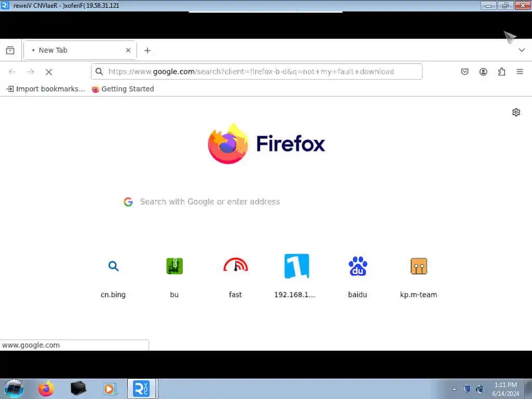Click the VNC Viewer title bar icon
Viewport: 532px width, 399px height.
(5, 5)
